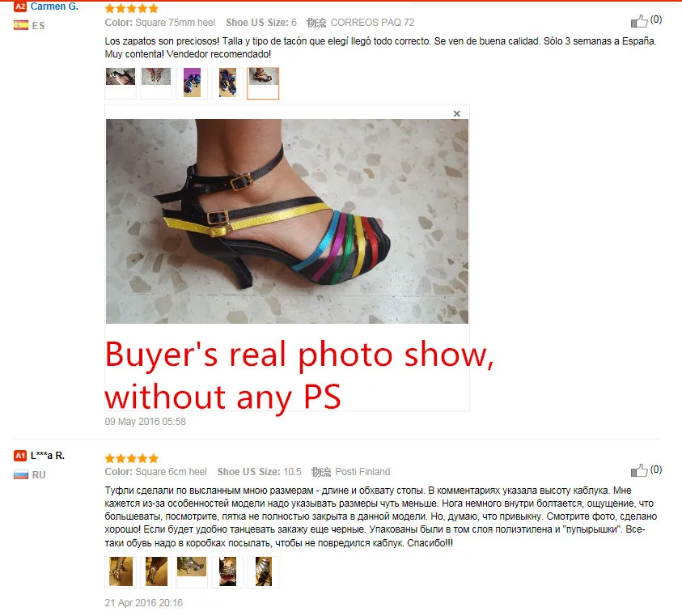The height and width of the screenshot is (616, 682).
Task: Click the Russia flag icon next to RU
Action: [21, 474]
